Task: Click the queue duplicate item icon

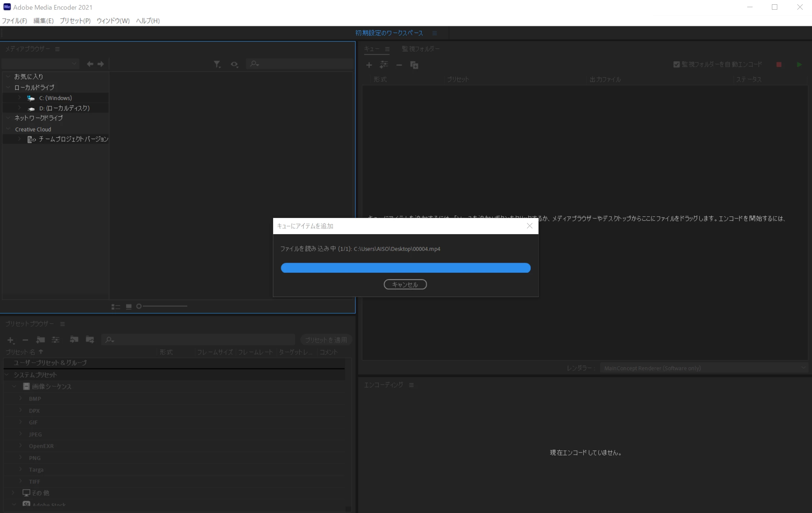Action: click(x=414, y=65)
